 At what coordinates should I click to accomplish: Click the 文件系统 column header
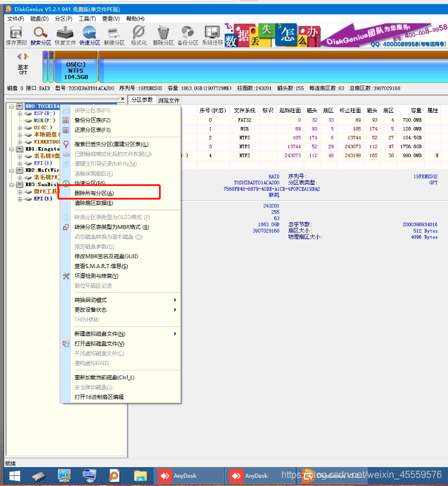244,110
